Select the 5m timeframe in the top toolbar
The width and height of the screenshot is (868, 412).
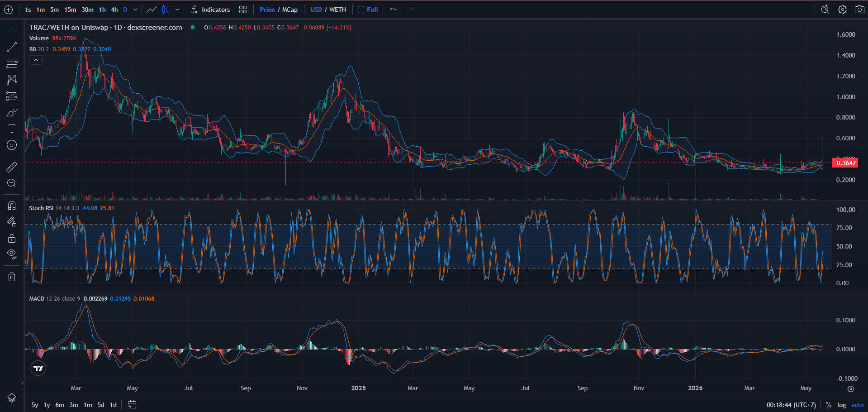click(x=54, y=10)
